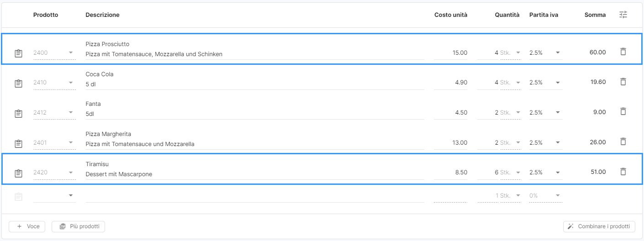644x241 pixels.
Task: Click Combinare i prodotti button
Action: click(599, 226)
